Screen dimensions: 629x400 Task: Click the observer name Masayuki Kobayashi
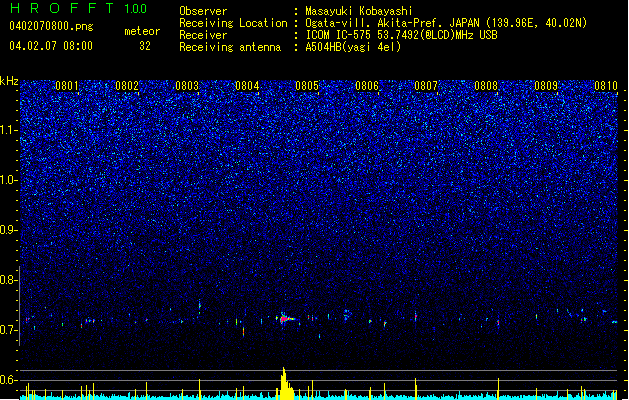(359, 11)
